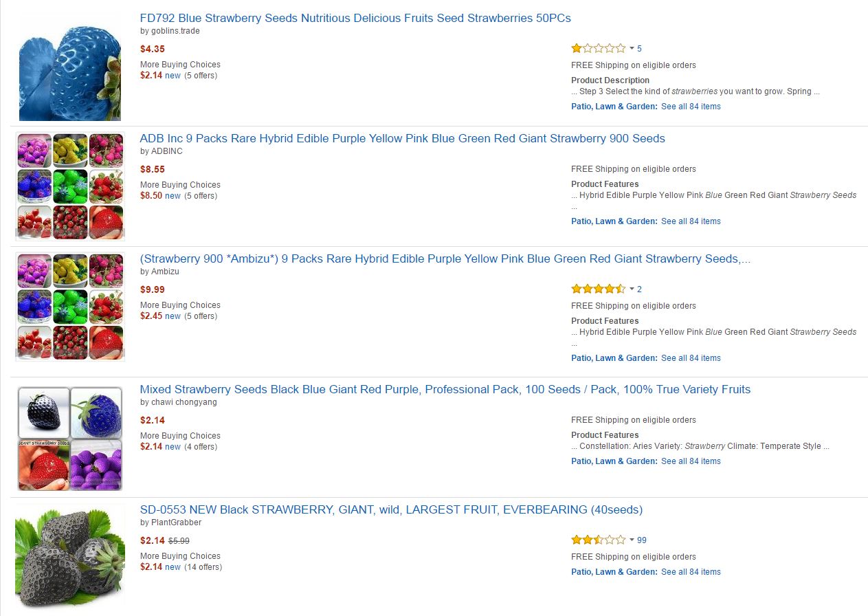Screen dimensions: 868x616
Task: Open SD-0553 NEW Black STRAWBERRY title link
Action: point(390,509)
